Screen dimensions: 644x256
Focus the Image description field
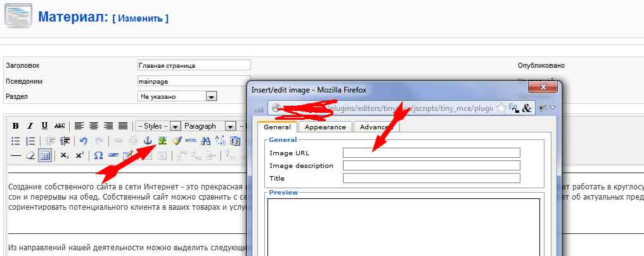tap(431, 165)
